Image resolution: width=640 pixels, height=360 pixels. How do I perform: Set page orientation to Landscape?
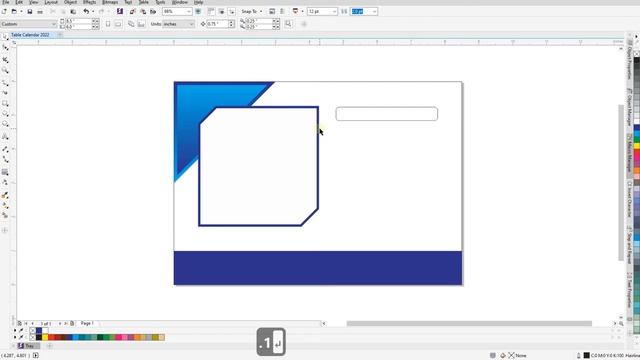click(118, 24)
